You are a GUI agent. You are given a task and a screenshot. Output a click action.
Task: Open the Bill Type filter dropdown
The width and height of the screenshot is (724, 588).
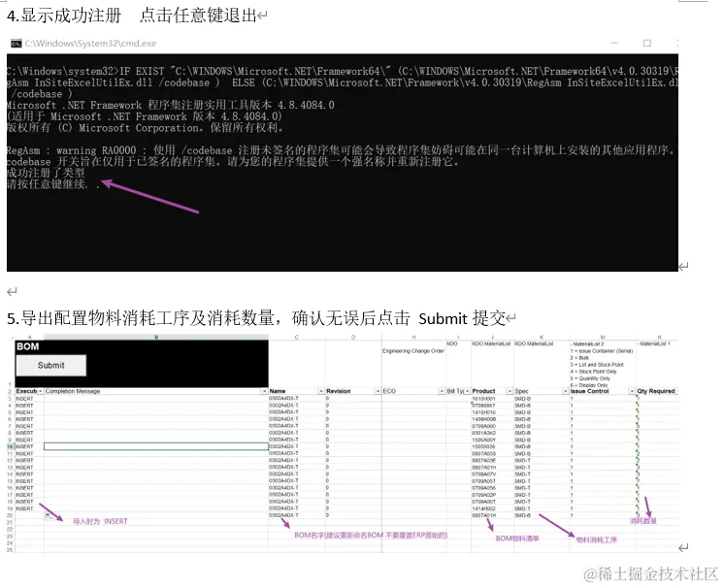(x=467, y=391)
